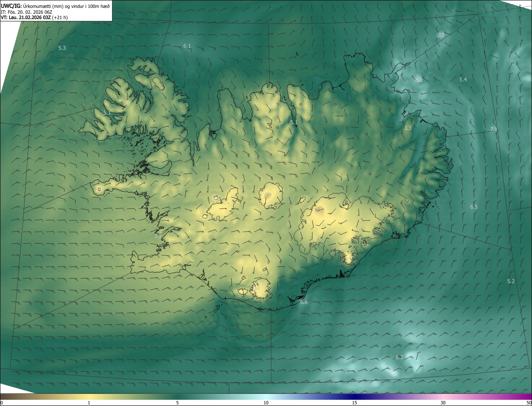This screenshot has width=532, height=406.
Task: Click the map value label 5.2
Action: tap(511, 281)
